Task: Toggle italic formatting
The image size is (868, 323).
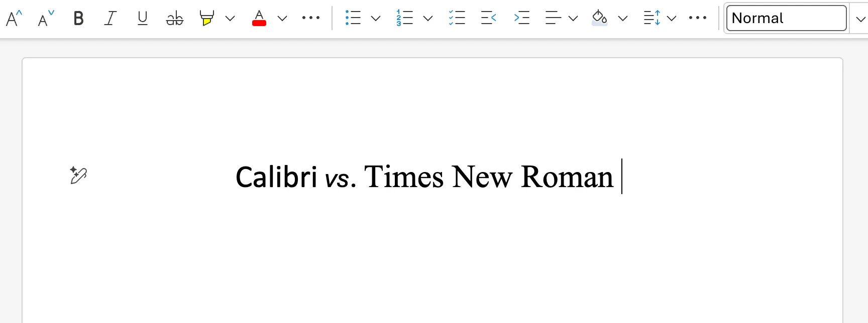Action: tap(110, 19)
